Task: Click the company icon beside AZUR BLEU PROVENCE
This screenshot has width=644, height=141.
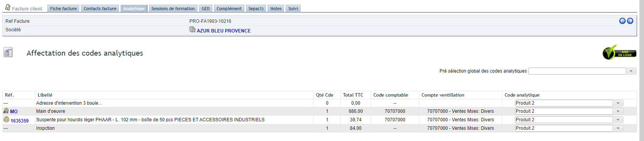Action: pyautogui.click(x=192, y=29)
